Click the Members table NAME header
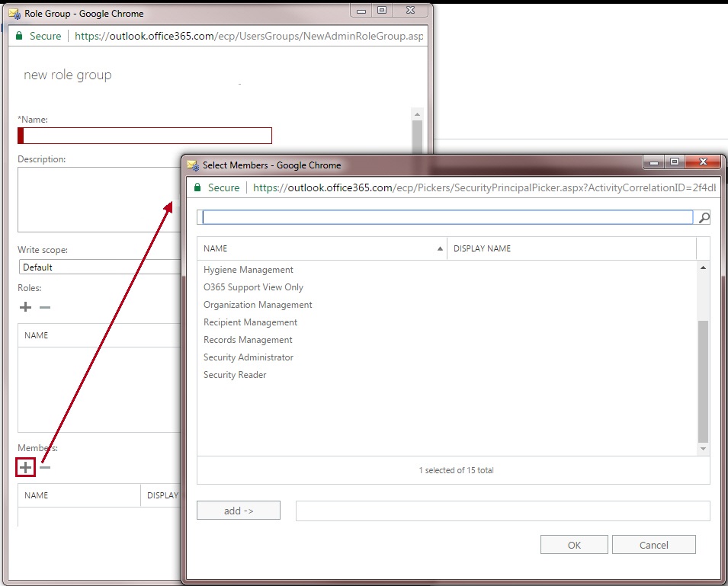 point(37,495)
